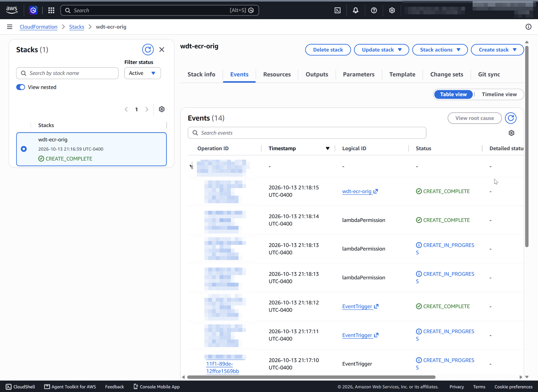
Task: Click the Events horizontal scrollbar
Action: point(311,377)
